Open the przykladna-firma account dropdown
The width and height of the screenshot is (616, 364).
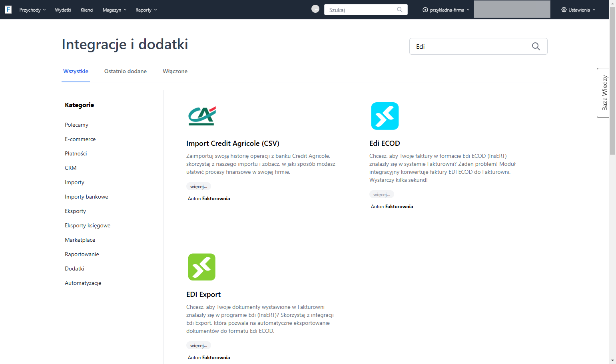pyautogui.click(x=446, y=10)
